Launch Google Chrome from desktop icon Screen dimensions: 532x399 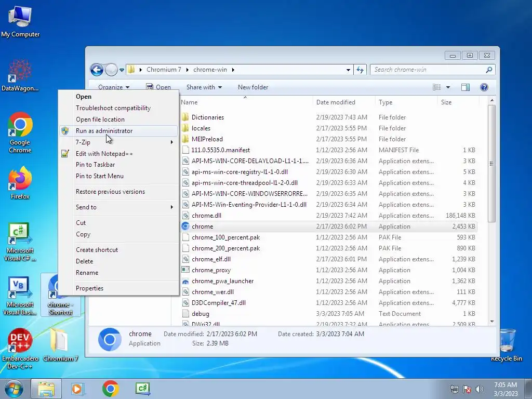pos(20,132)
